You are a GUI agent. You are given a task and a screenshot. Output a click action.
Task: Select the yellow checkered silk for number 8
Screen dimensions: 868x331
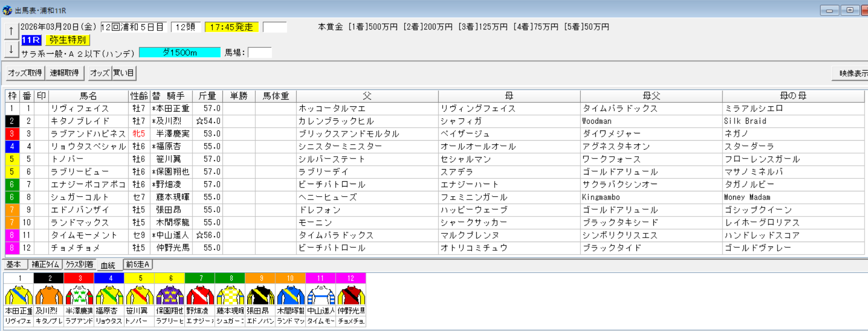(x=230, y=295)
